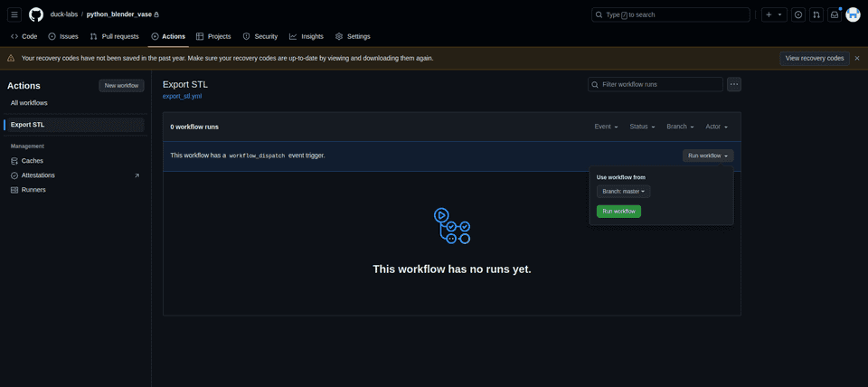Image resolution: width=868 pixels, height=387 pixels.
Task: Open the user avatar menu
Action: pos(853,14)
